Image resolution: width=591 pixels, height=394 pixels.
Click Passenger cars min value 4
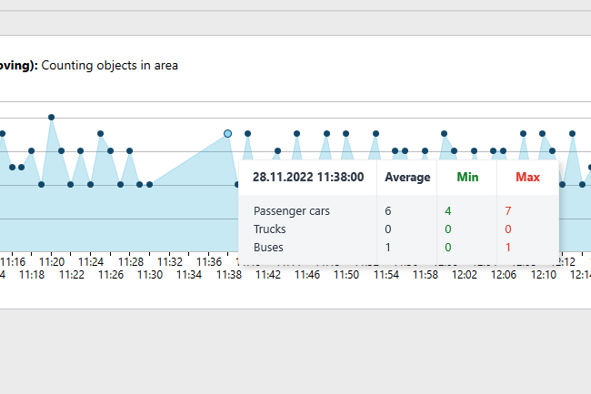448,211
